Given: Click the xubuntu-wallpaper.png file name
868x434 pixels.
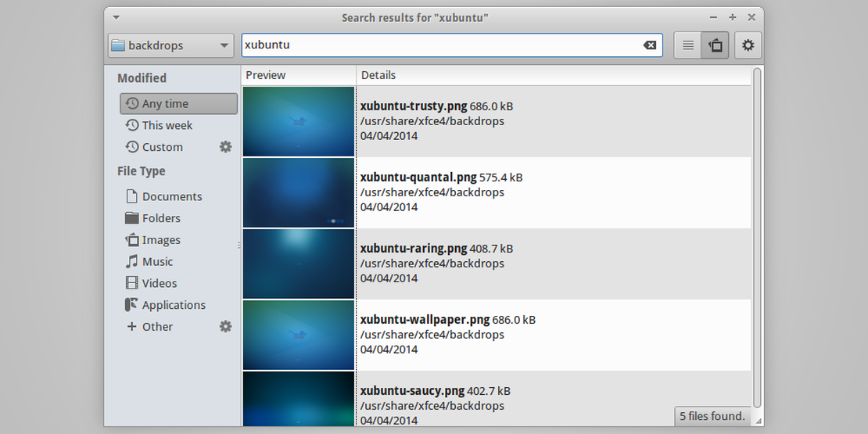Looking at the screenshot, I should [425, 320].
